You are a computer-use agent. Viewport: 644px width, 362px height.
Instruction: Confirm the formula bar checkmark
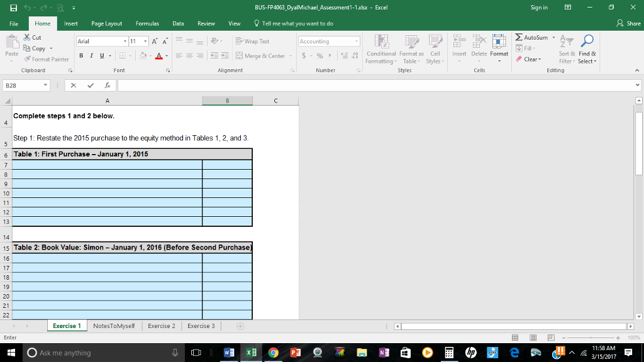(x=91, y=85)
